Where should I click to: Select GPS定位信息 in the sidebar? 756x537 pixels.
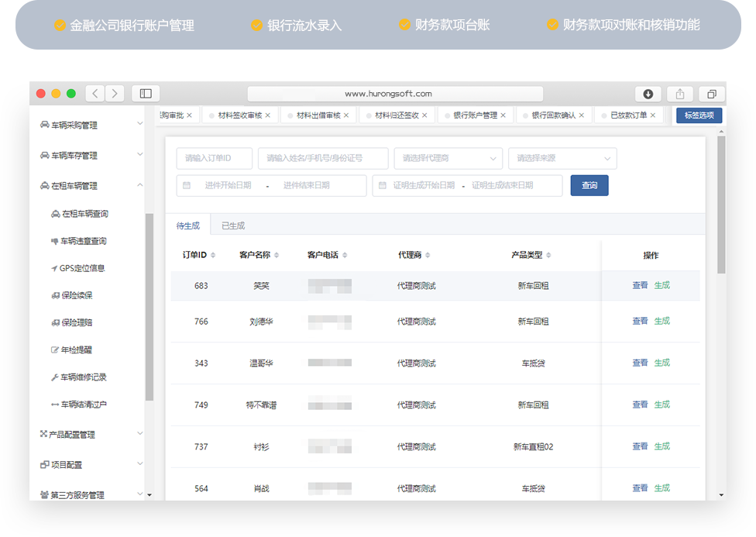click(81, 268)
